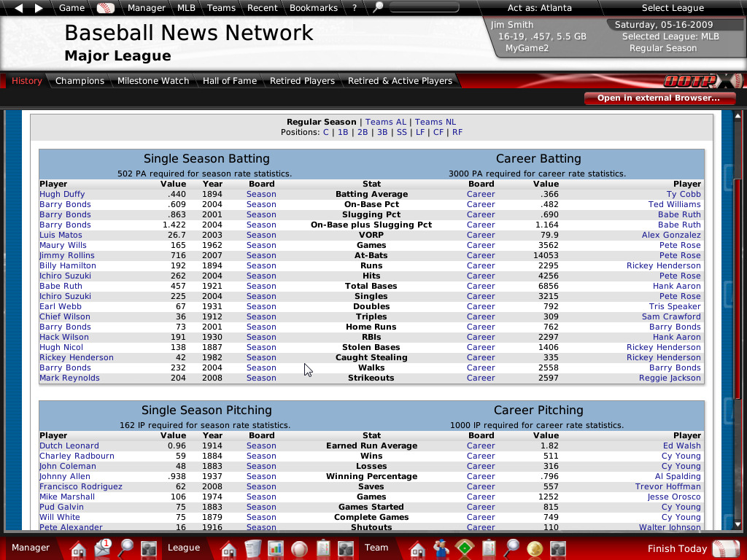Click the Team gold coin finances icon

tap(534, 548)
